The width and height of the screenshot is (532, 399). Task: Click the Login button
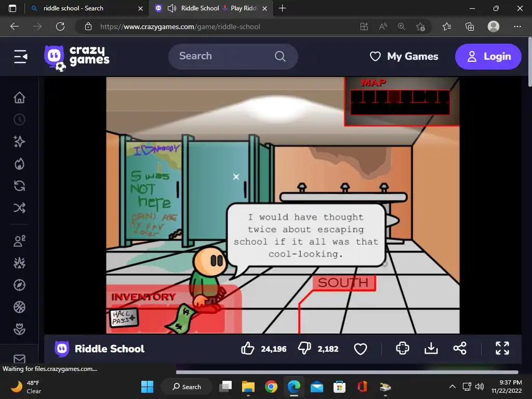488,56
